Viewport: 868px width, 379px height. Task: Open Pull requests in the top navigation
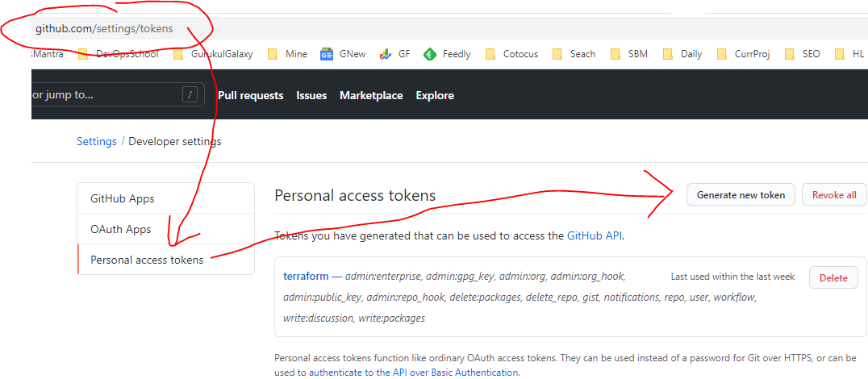[250, 95]
